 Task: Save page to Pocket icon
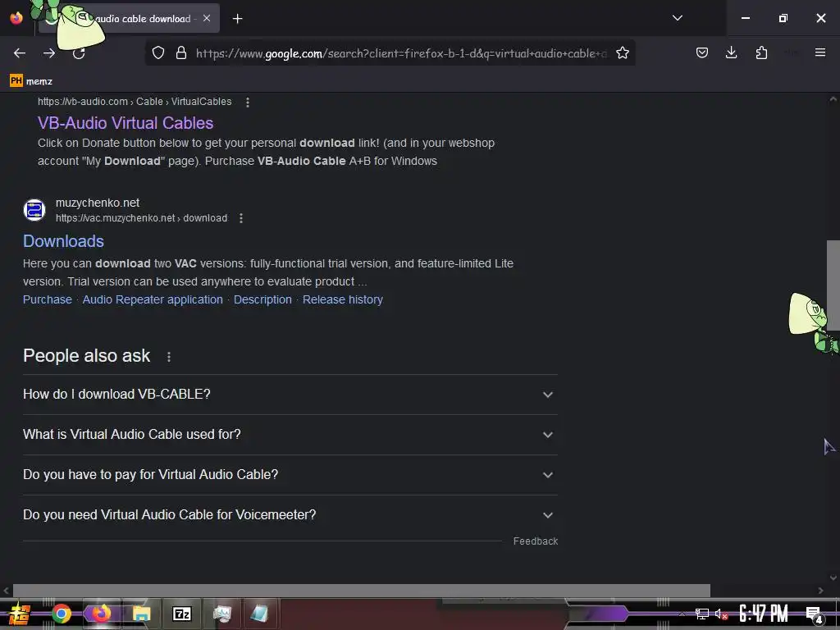pos(702,52)
